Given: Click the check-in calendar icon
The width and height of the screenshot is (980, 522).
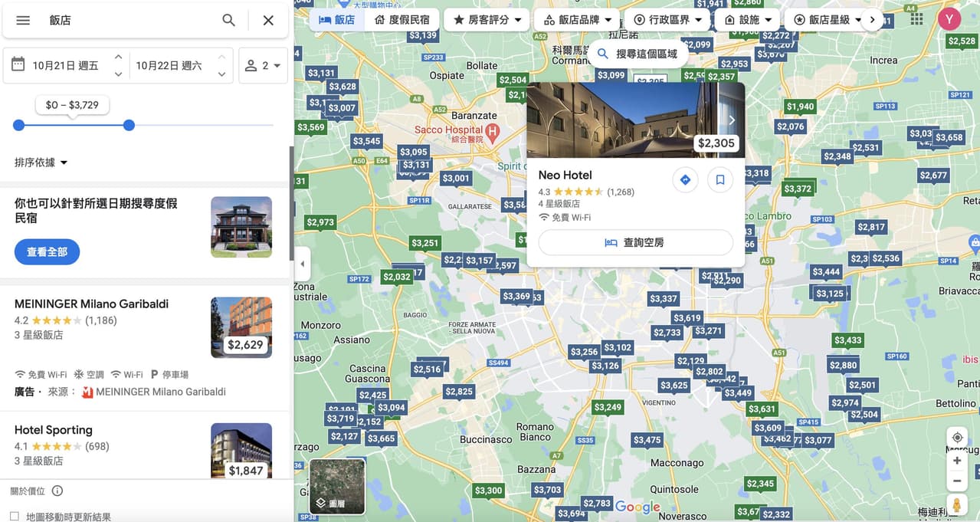Looking at the screenshot, I should pyautogui.click(x=18, y=65).
